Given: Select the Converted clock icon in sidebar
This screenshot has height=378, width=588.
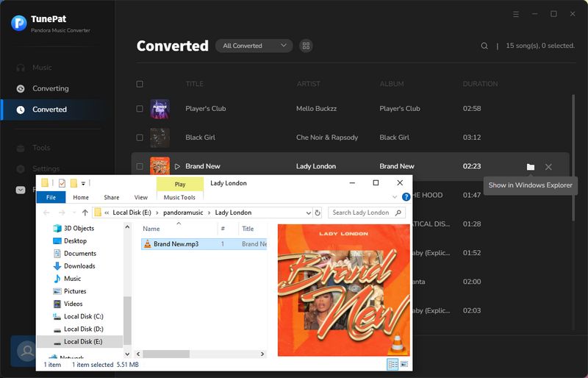Looking at the screenshot, I should point(21,110).
